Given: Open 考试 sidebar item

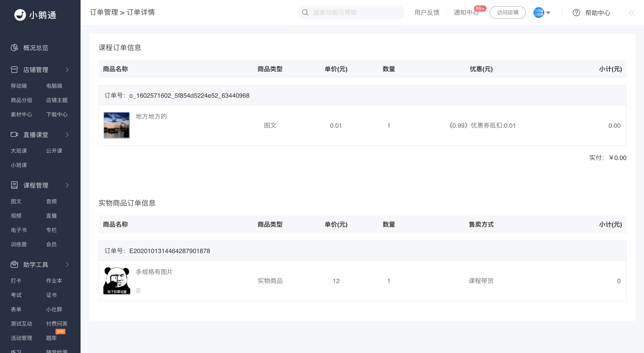Looking at the screenshot, I should click(16, 295).
